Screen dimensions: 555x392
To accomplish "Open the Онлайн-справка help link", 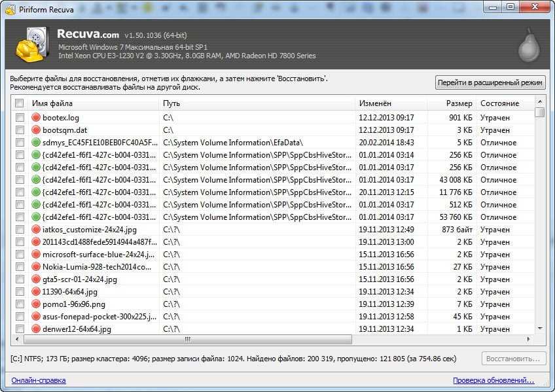I will (39, 380).
